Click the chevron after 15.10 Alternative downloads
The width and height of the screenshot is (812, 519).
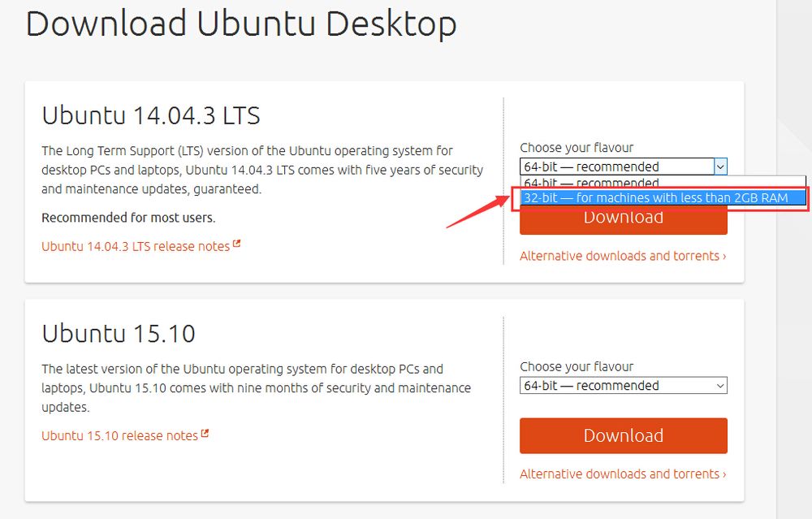pos(724,474)
